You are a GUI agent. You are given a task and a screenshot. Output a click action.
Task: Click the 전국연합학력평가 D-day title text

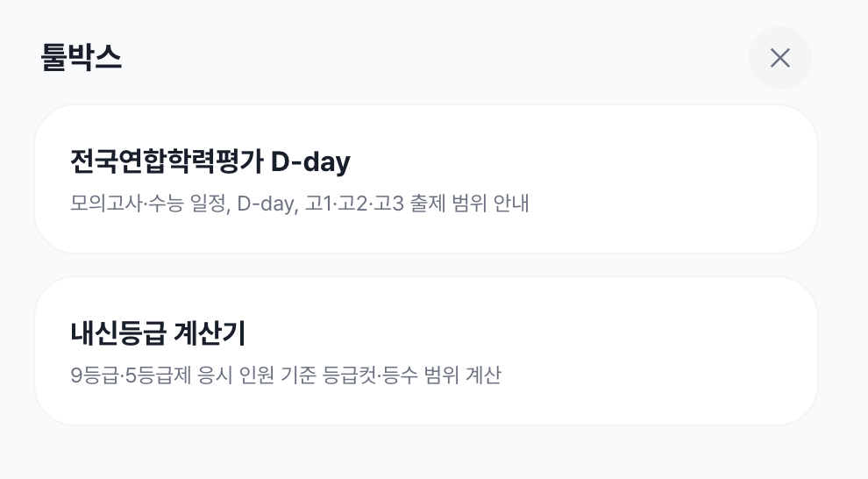[210, 161]
